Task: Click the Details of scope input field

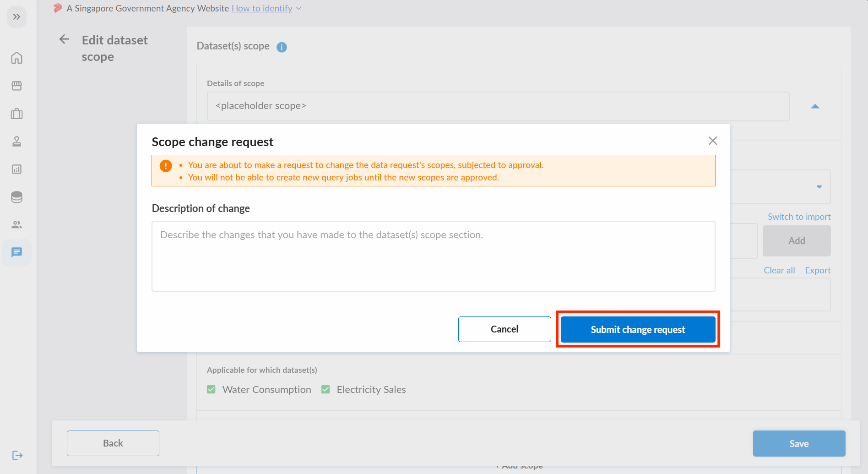Action: pos(498,106)
